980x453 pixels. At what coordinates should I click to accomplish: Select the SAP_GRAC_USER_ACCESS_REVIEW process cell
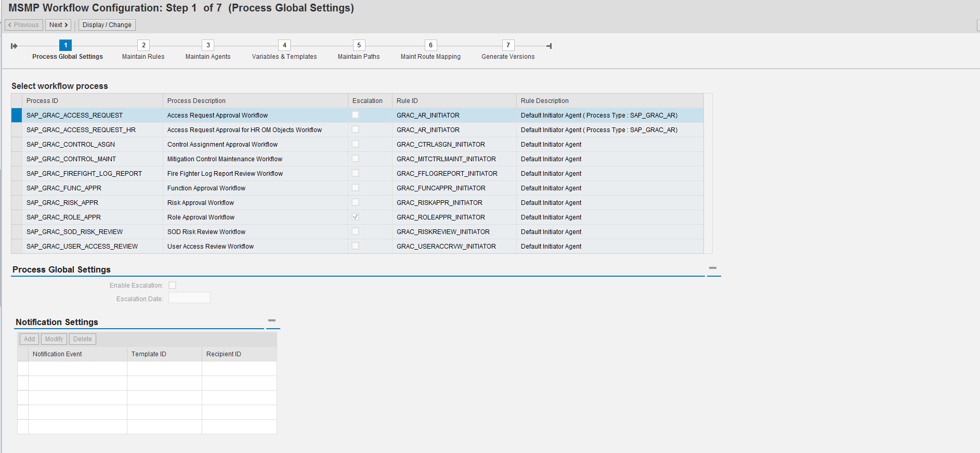tap(93, 247)
